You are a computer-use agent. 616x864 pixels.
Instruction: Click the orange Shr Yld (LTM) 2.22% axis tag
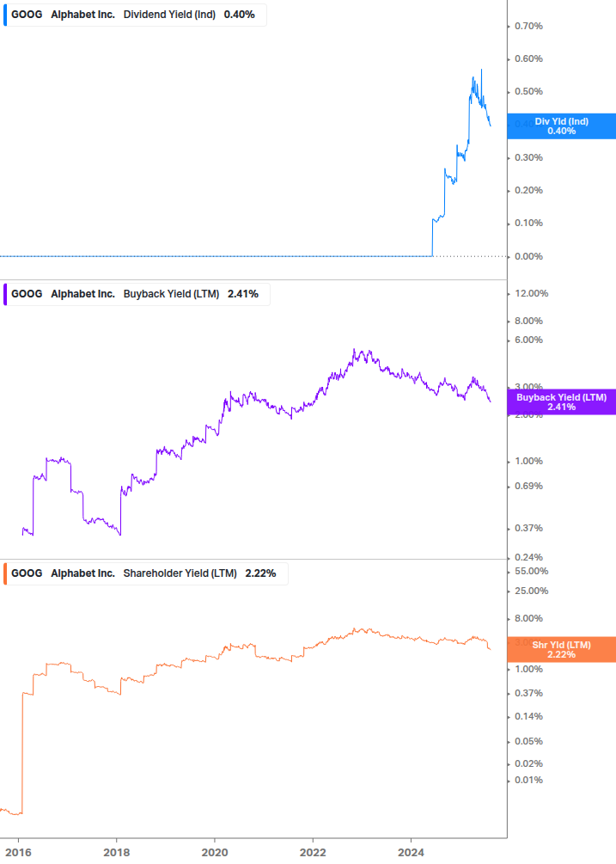pos(562,650)
